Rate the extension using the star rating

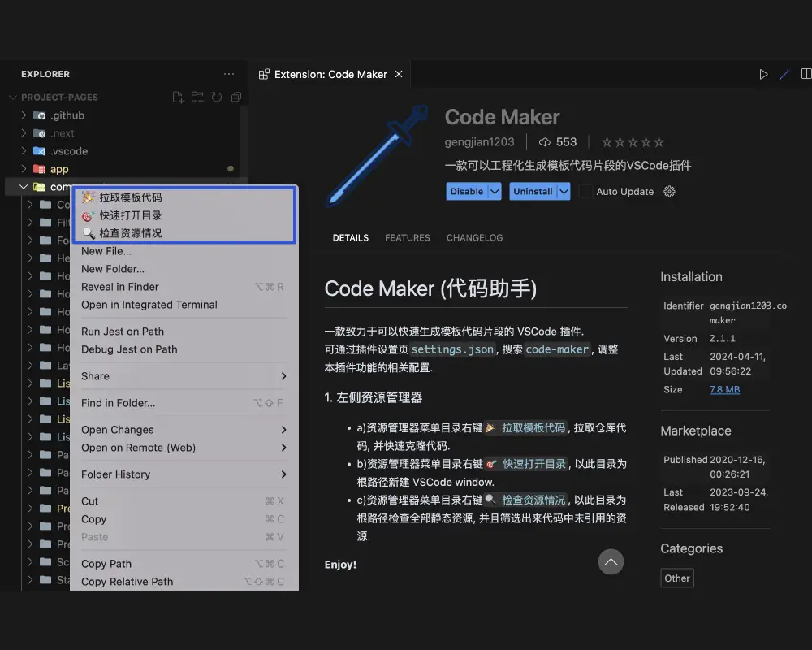point(633,142)
